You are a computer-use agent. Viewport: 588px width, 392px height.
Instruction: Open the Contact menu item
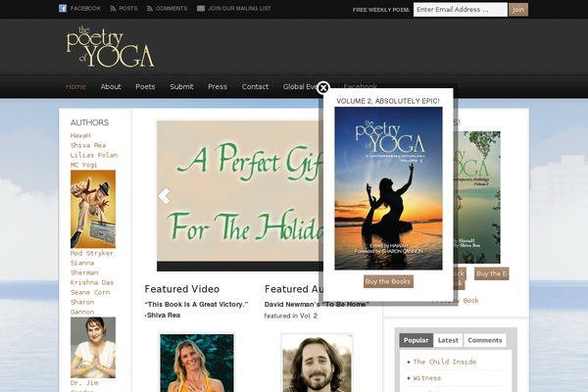coord(255,86)
